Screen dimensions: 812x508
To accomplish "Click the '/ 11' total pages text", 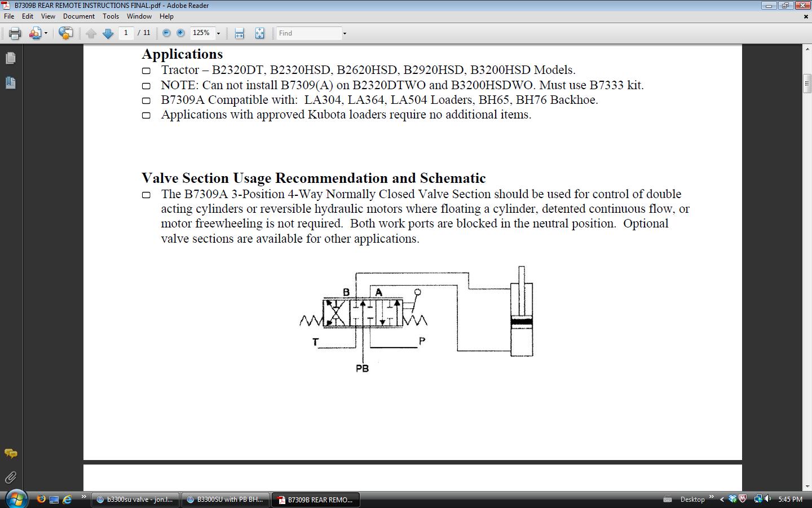I will tap(144, 33).
